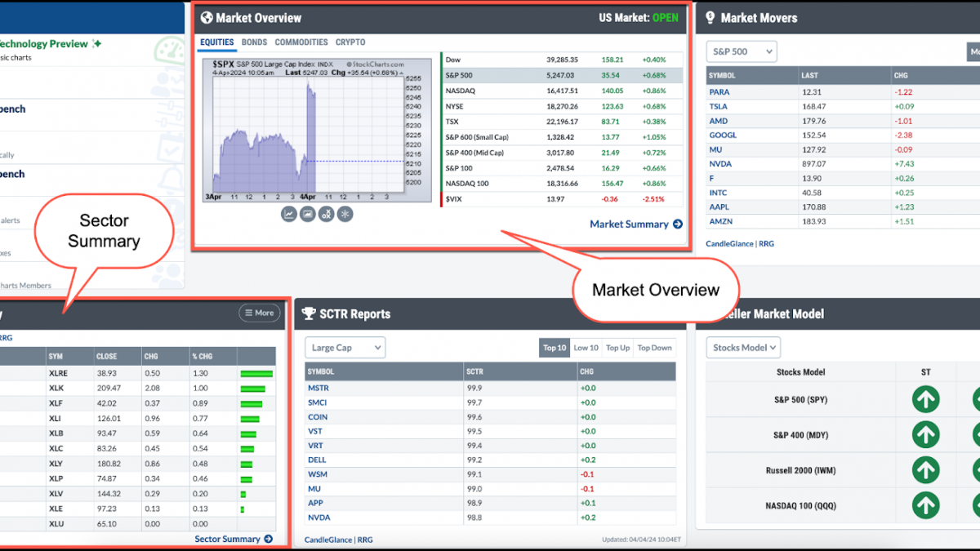Click the XLK sector symbol
This screenshot has width=980, height=551.
pyautogui.click(x=56, y=388)
